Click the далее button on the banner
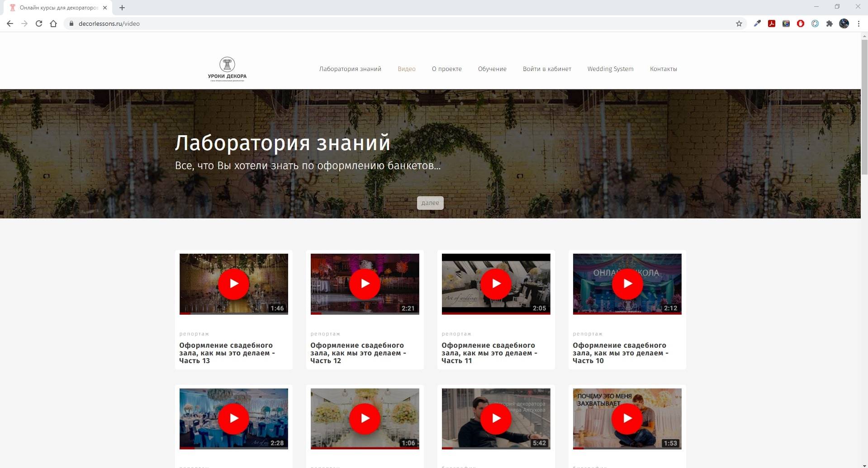 coord(430,203)
